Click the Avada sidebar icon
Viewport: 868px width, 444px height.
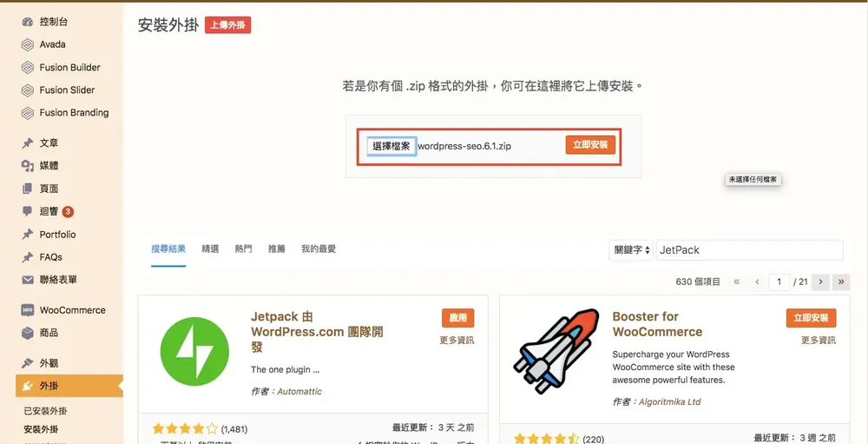[x=27, y=44]
